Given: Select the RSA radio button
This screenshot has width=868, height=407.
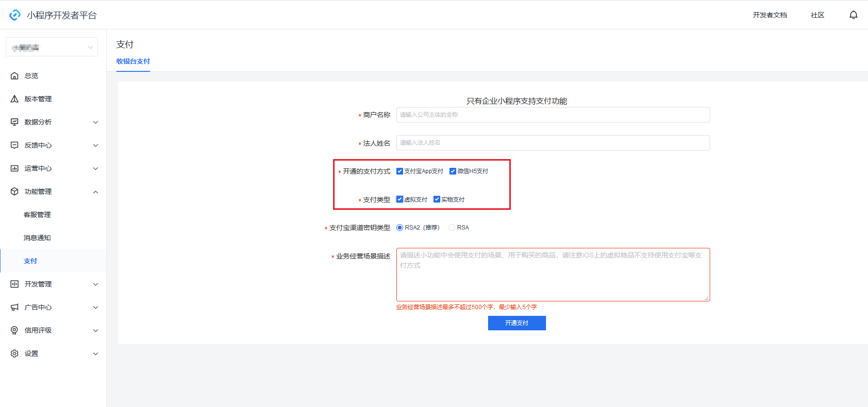Looking at the screenshot, I should [x=452, y=228].
